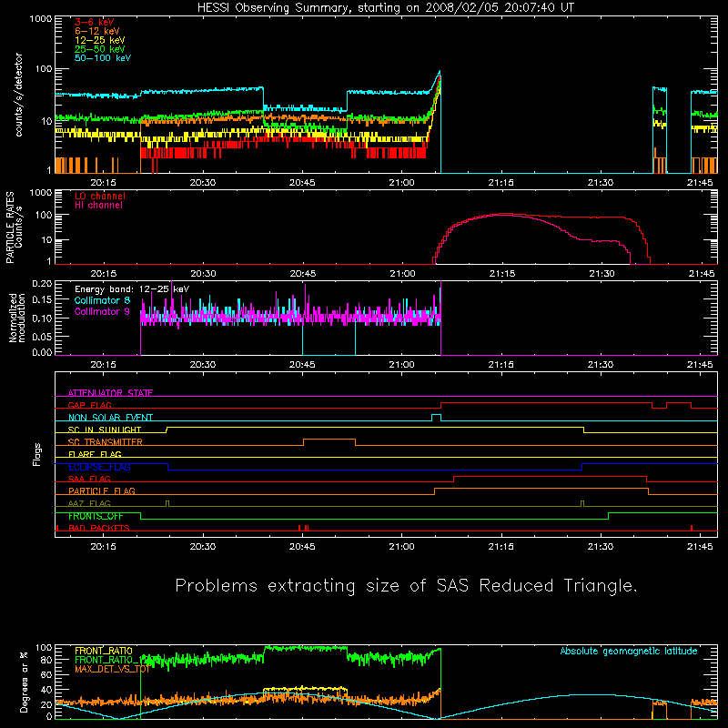The image size is (728, 728).
Task: Click the 'Energy band: 12-25 keV' label
Action: pos(132,289)
